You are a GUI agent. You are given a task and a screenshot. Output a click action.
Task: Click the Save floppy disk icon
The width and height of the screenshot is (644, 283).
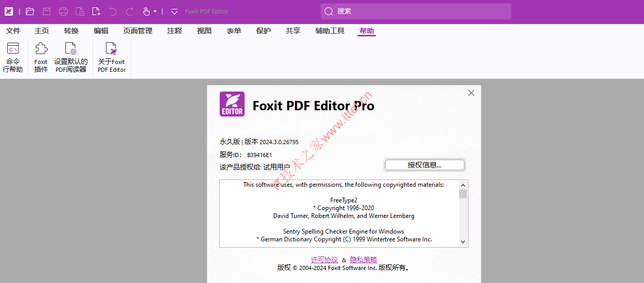point(47,11)
